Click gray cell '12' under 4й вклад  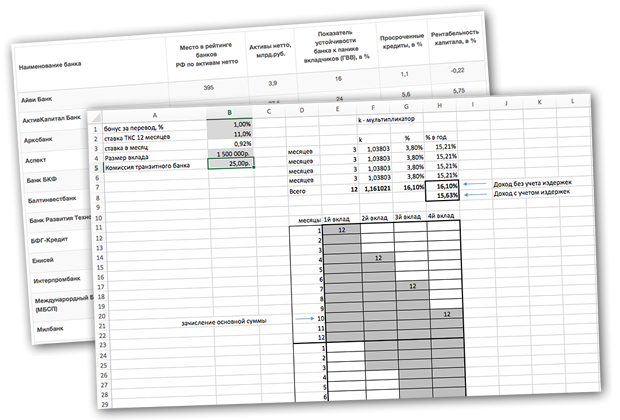click(x=446, y=314)
